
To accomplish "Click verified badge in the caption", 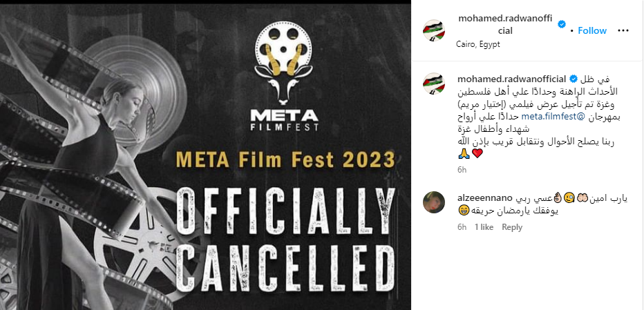I will click(x=572, y=78).
